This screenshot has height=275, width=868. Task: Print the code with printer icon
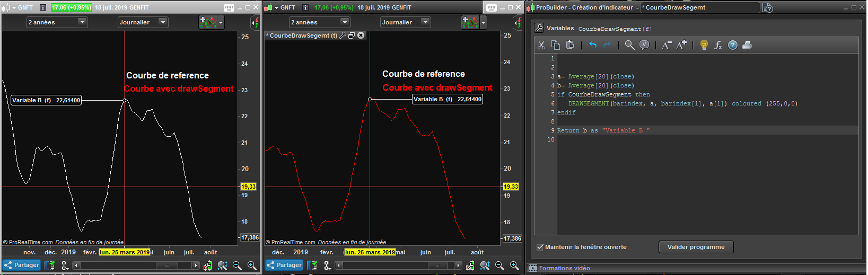click(x=747, y=45)
